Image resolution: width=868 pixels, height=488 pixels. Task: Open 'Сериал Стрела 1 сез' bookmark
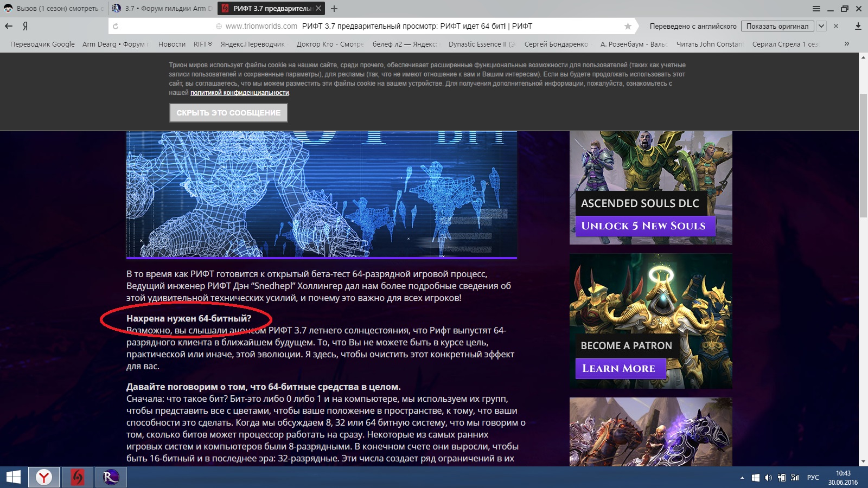785,44
